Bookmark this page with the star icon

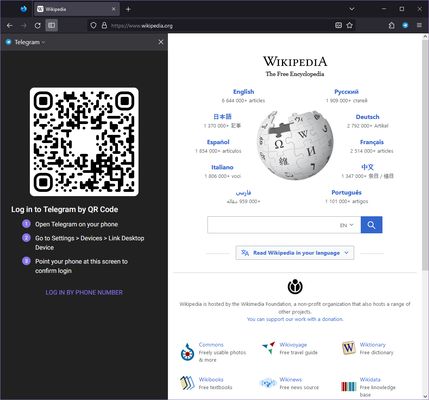[x=349, y=25]
